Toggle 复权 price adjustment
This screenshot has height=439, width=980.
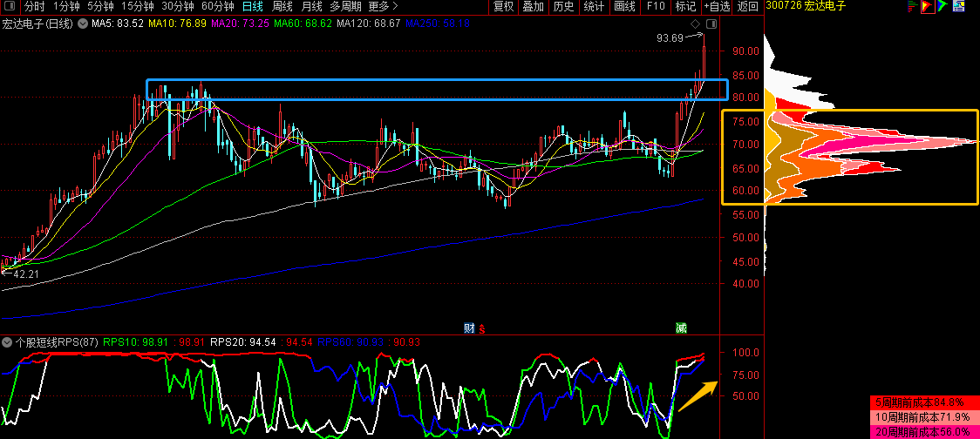click(x=503, y=6)
